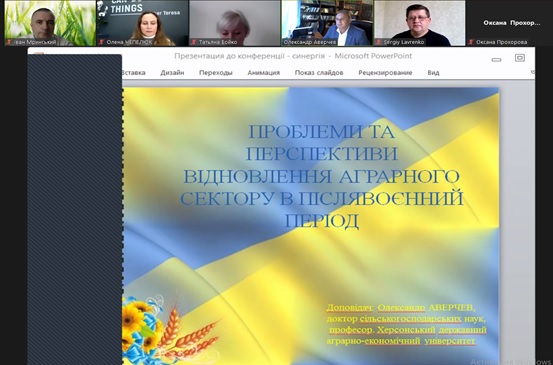
Task: Click muted mic icon beside Sergiy Lavrenko
Action: (379, 42)
